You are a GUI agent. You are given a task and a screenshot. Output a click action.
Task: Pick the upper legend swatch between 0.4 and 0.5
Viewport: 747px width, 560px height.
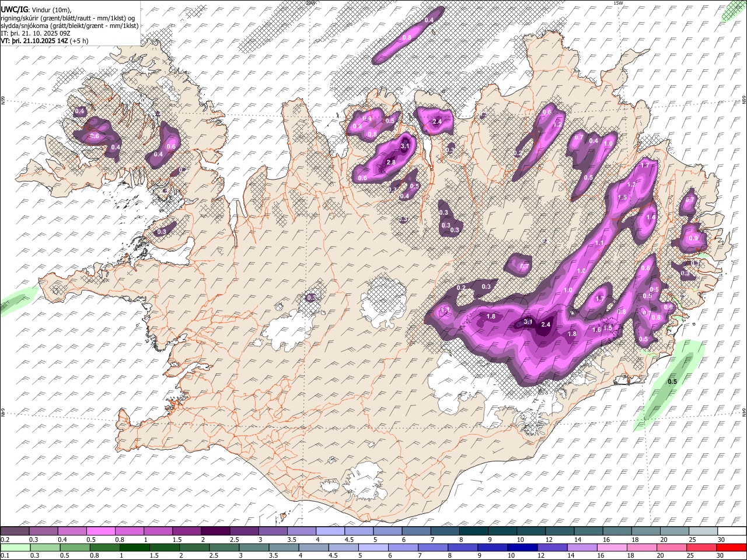[72, 531]
